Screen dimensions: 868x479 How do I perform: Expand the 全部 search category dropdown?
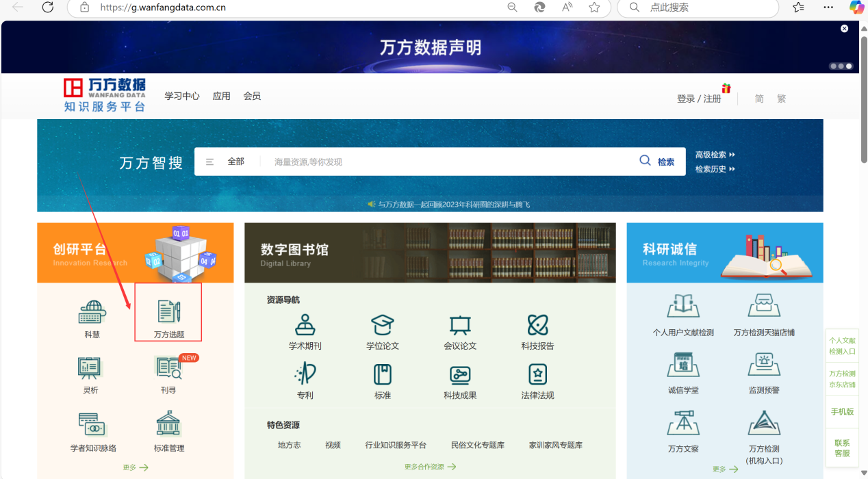pos(226,161)
